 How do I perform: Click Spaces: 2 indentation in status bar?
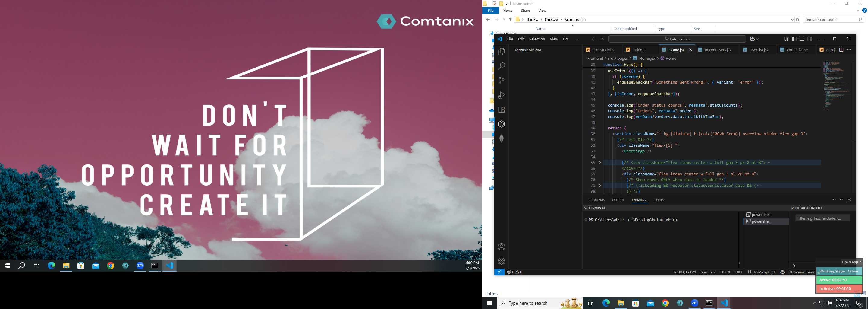pyautogui.click(x=708, y=272)
